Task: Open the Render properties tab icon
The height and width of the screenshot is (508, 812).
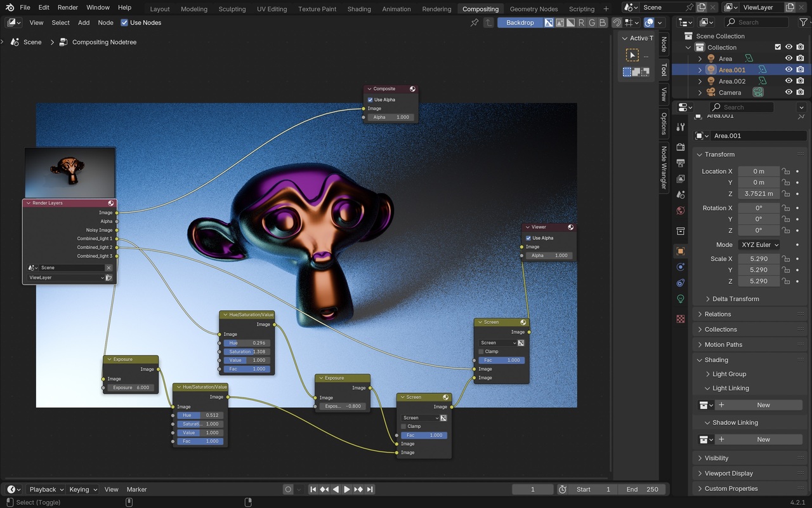Action: tap(681, 147)
